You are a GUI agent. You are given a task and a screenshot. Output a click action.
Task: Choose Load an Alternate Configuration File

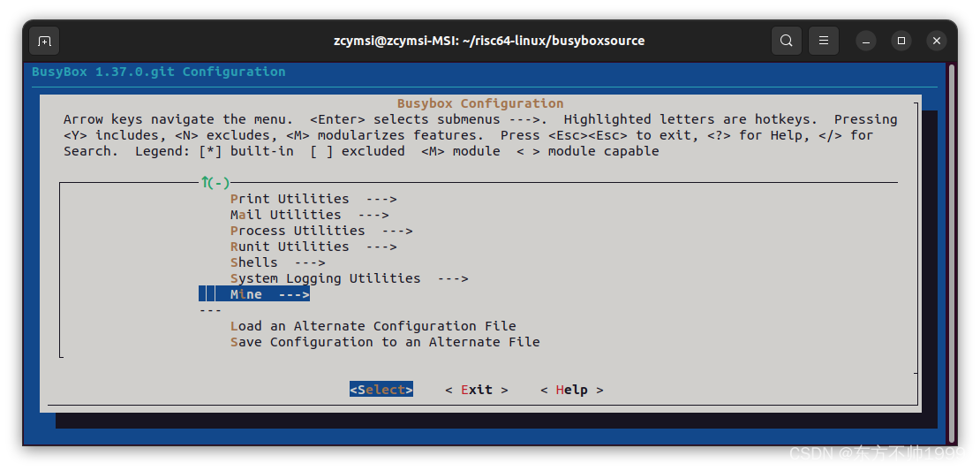point(373,326)
